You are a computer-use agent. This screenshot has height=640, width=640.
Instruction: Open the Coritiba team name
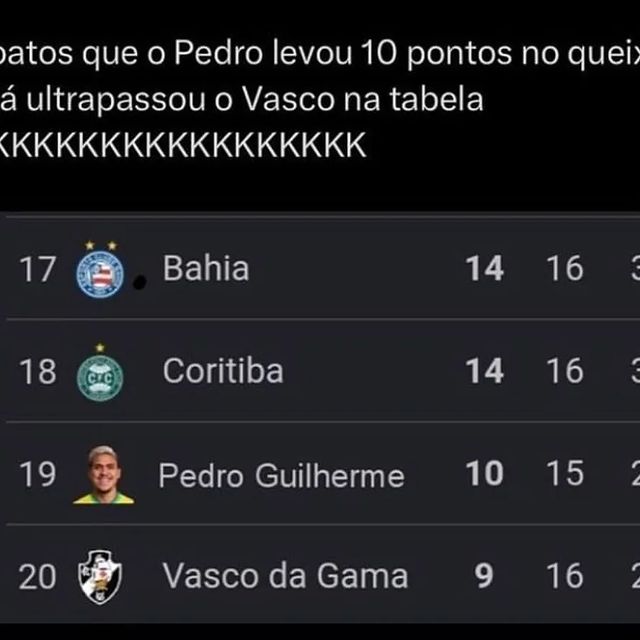point(223,371)
